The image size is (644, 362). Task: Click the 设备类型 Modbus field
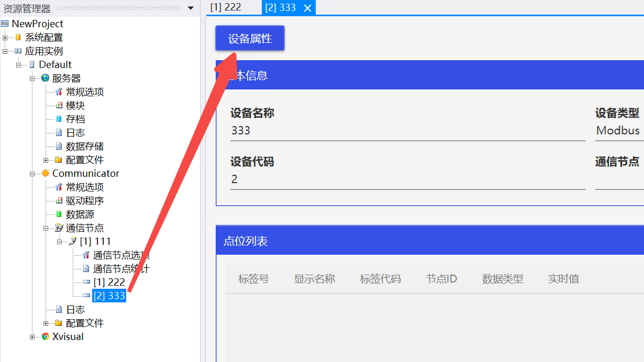click(619, 131)
